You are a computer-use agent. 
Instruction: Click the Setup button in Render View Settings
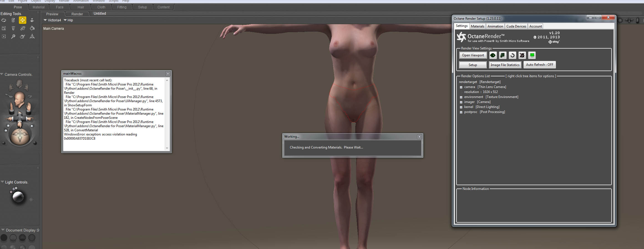tap(473, 65)
